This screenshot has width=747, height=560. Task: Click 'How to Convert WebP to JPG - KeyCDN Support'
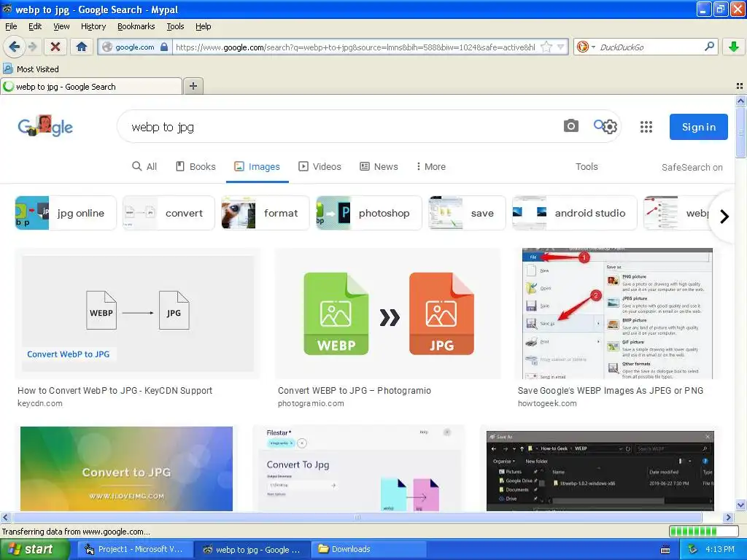tap(115, 391)
